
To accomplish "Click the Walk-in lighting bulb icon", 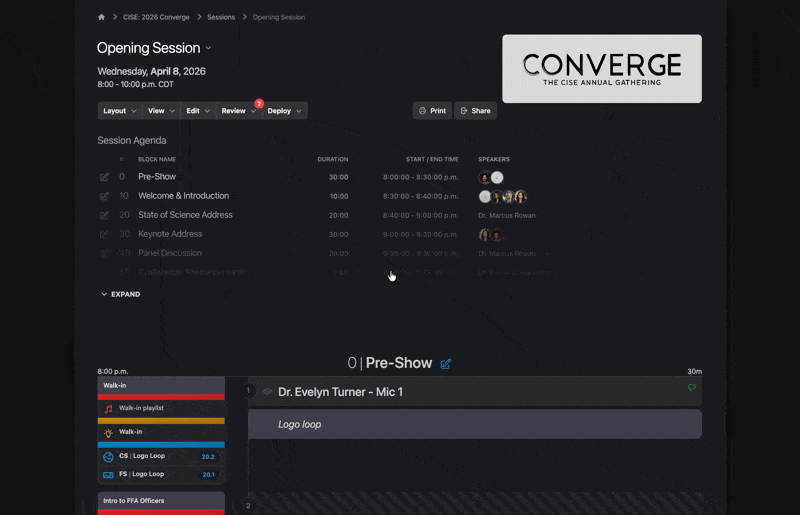I will point(108,433).
